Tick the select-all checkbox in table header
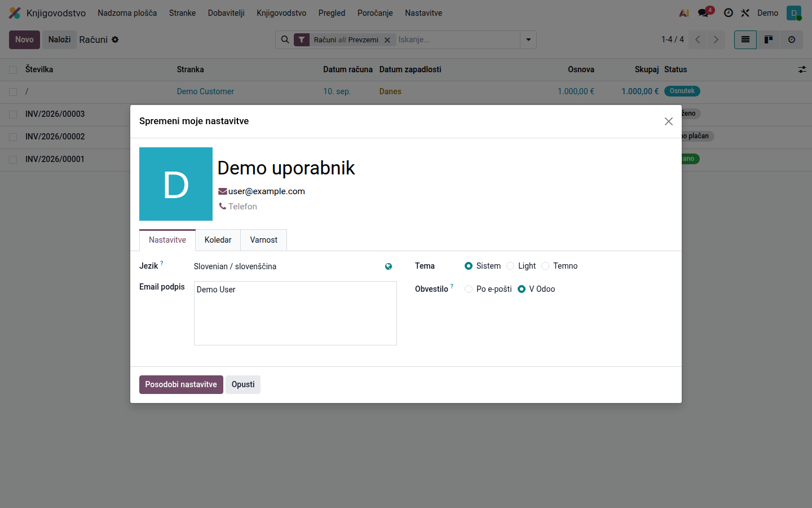Image resolution: width=812 pixels, height=508 pixels. [x=13, y=70]
